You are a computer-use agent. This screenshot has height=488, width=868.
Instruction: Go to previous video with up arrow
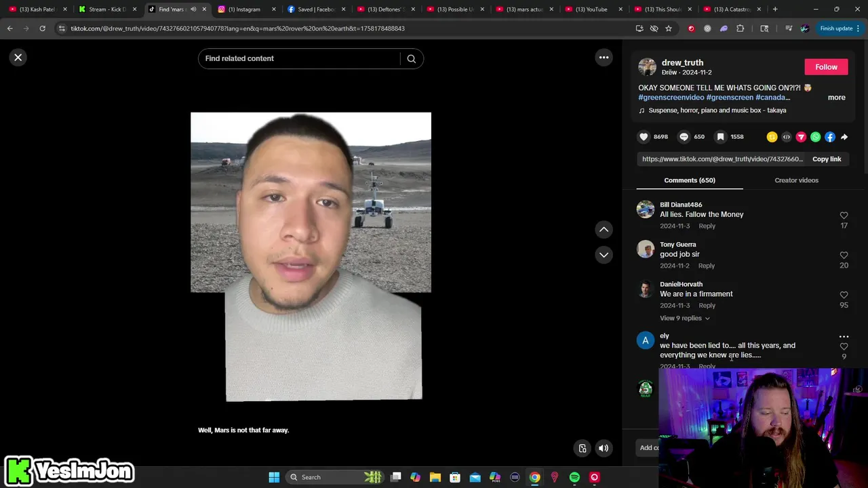tap(604, 229)
